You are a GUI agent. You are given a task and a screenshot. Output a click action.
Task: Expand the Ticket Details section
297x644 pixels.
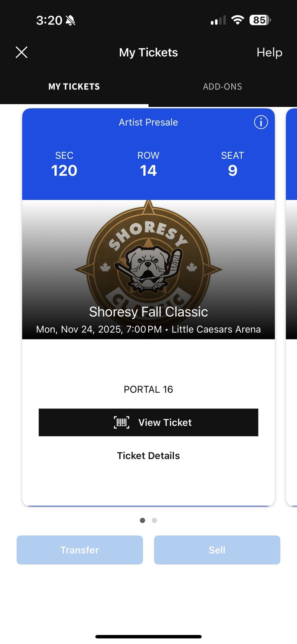click(x=148, y=455)
